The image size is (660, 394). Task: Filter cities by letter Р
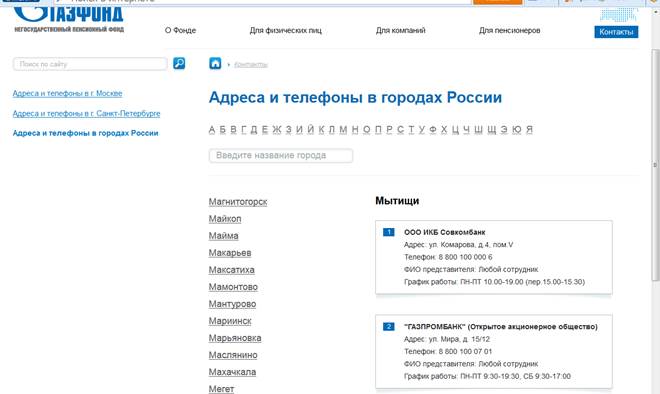point(389,130)
